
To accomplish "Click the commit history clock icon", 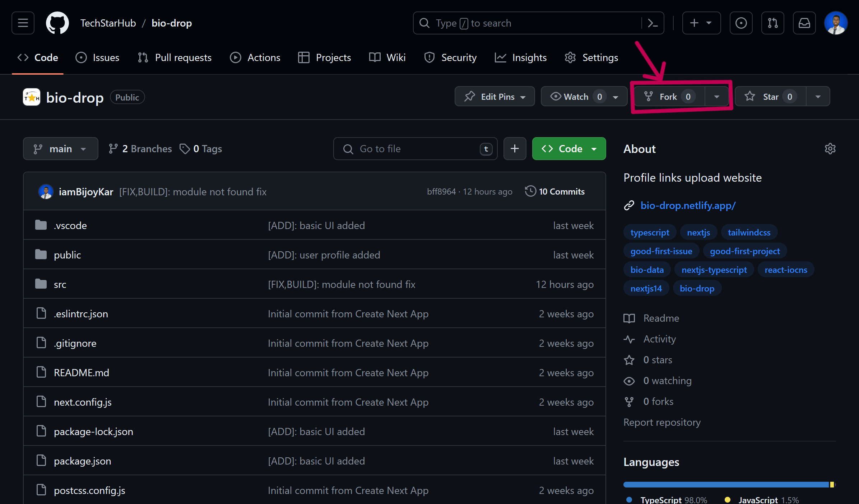I will pyautogui.click(x=530, y=191).
